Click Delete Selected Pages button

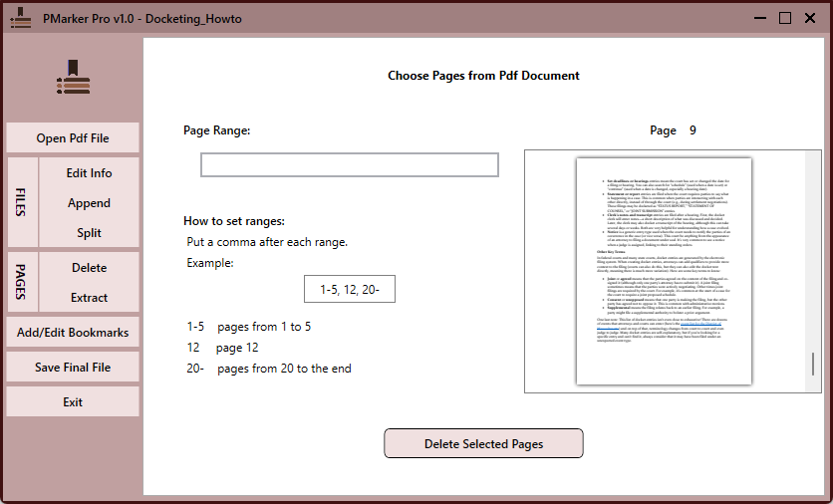[483, 443]
